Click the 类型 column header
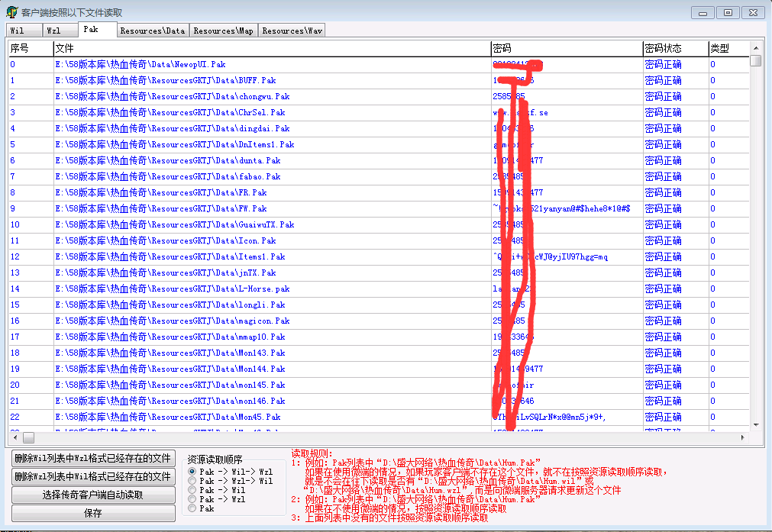 tap(728, 48)
